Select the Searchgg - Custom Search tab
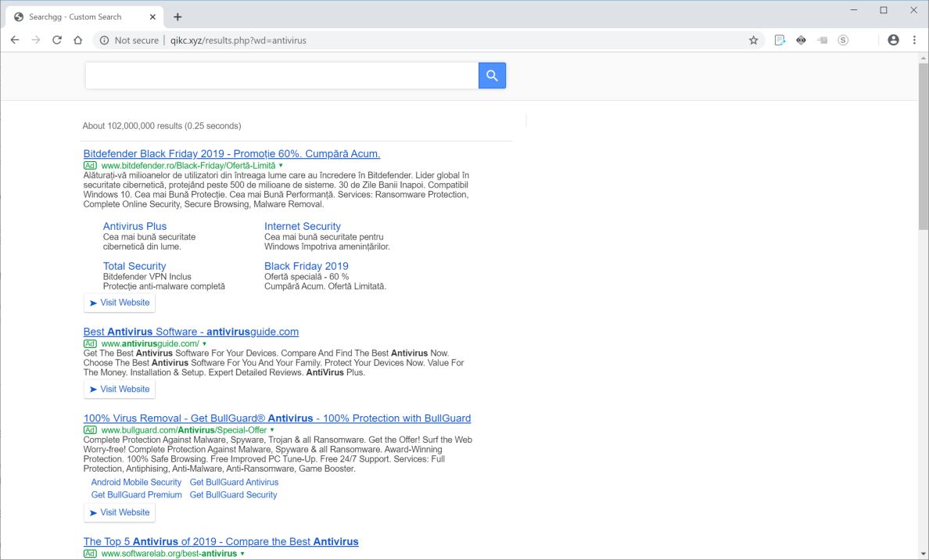The height and width of the screenshot is (560, 929). (x=84, y=16)
